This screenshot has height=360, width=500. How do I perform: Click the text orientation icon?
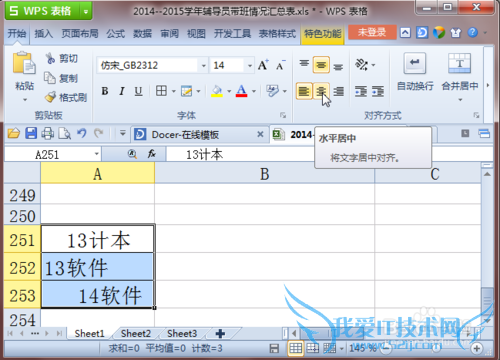point(362,64)
